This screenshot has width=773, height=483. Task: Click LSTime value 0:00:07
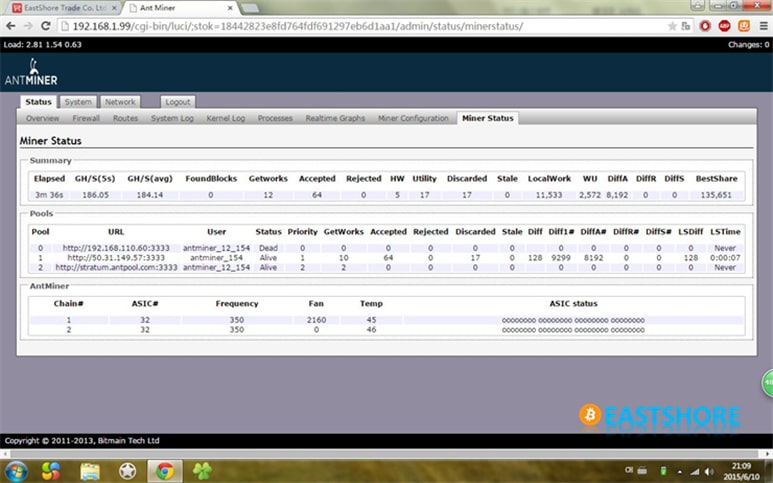tap(725, 258)
